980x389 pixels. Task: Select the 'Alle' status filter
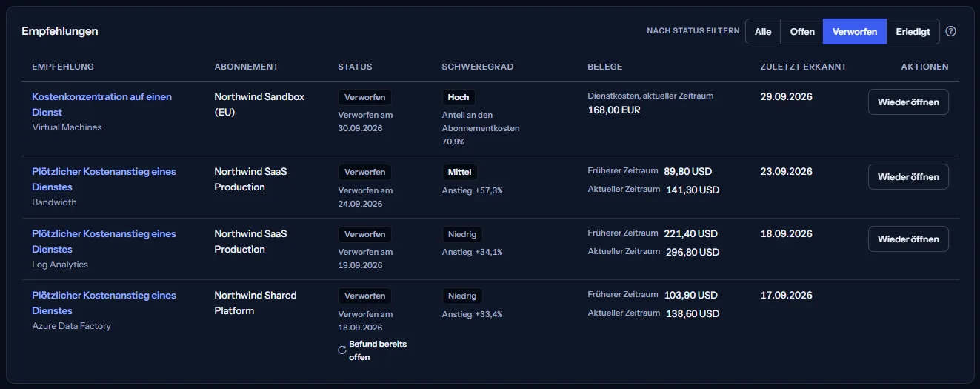point(763,32)
